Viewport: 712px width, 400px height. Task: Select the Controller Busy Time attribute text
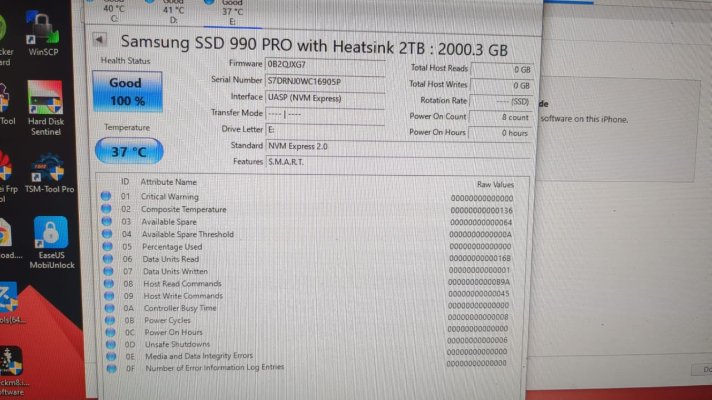180,308
